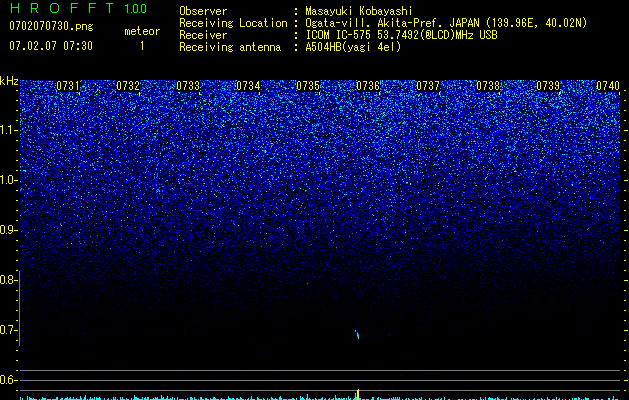629x400 pixels.
Task: Click the 0.7 kHz axis label
Action: [8, 330]
